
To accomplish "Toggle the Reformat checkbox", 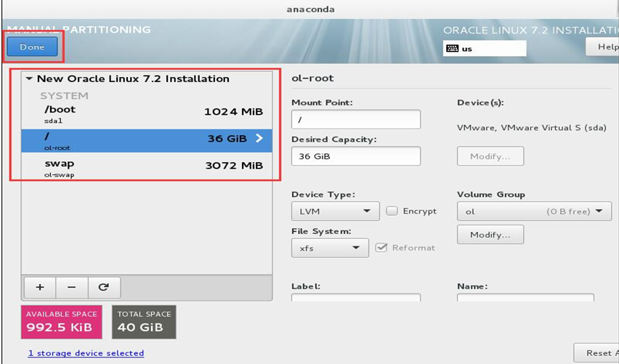I will [x=381, y=248].
